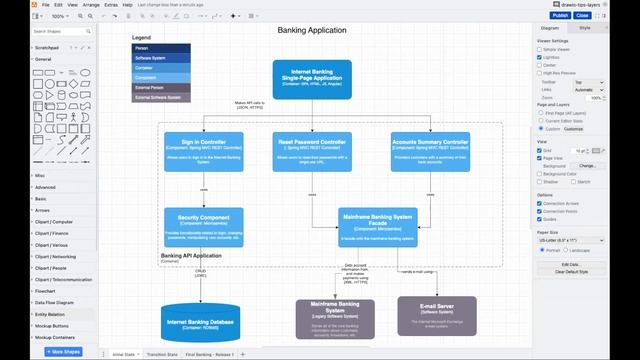Expand the Entity Relation shapes section

[x=50, y=314]
